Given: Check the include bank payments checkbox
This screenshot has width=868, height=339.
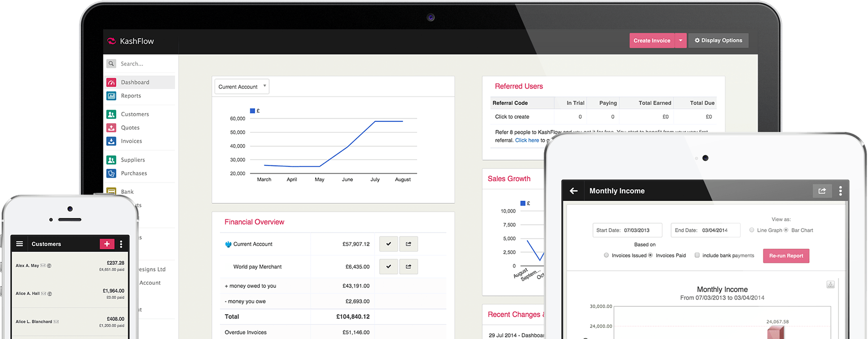Looking at the screenshot, I should click(697, 255).
